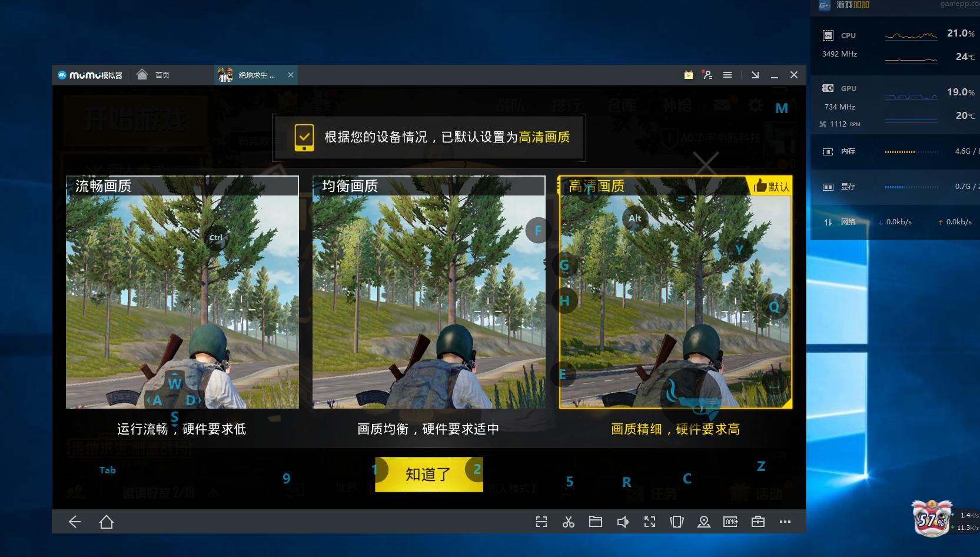980x557 pixels.
Task: Click the 画质均衡，硬件要求适中 caption
Action: tap(428, 429)
